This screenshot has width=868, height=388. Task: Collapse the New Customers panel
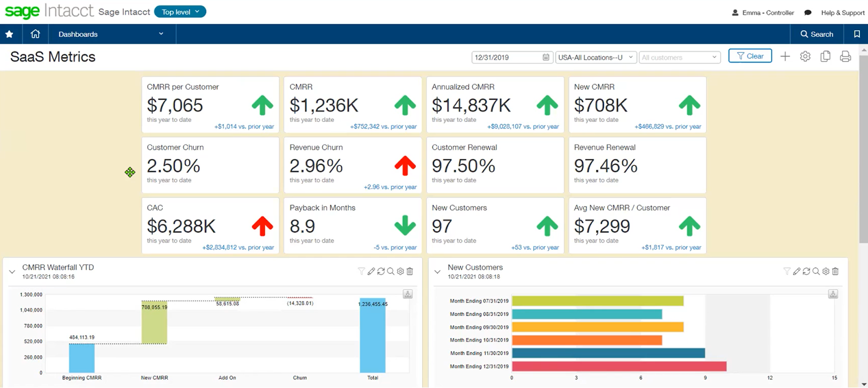[437, 271]
